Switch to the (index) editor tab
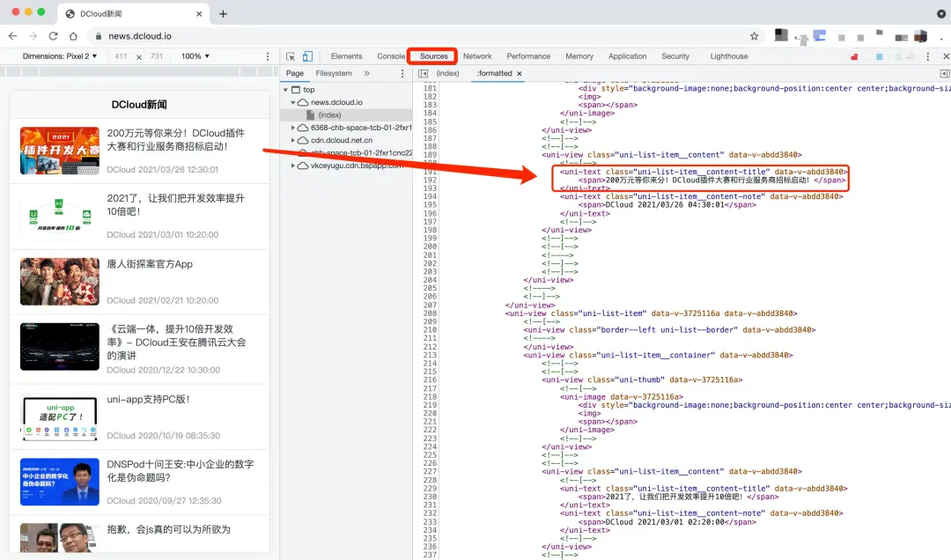The height and width of the screenshot is (560, 951). click(447, 73)
